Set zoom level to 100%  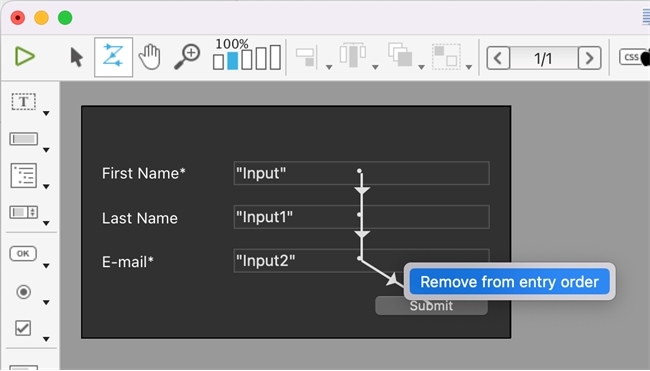click(x=232, y=60)
